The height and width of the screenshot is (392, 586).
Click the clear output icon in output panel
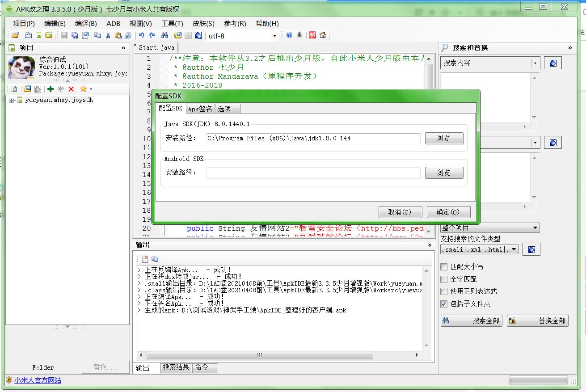(x=145, y=259)
